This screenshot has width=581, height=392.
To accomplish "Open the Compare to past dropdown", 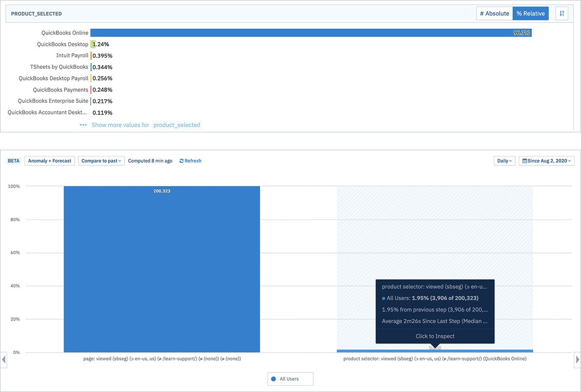I will point(101,161).
